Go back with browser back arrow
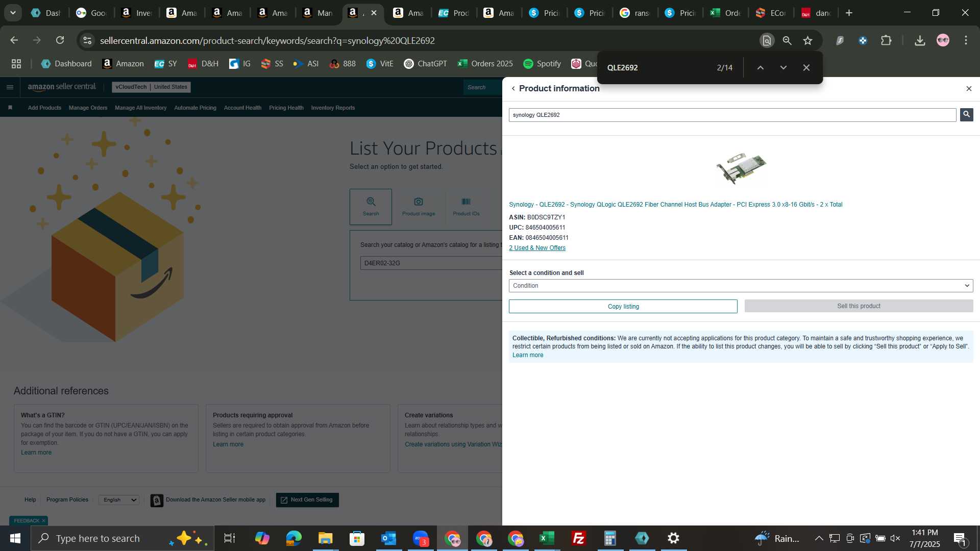The width and height of the screenshot is (980, 551). pyautogui.click(x=14, y=40)
